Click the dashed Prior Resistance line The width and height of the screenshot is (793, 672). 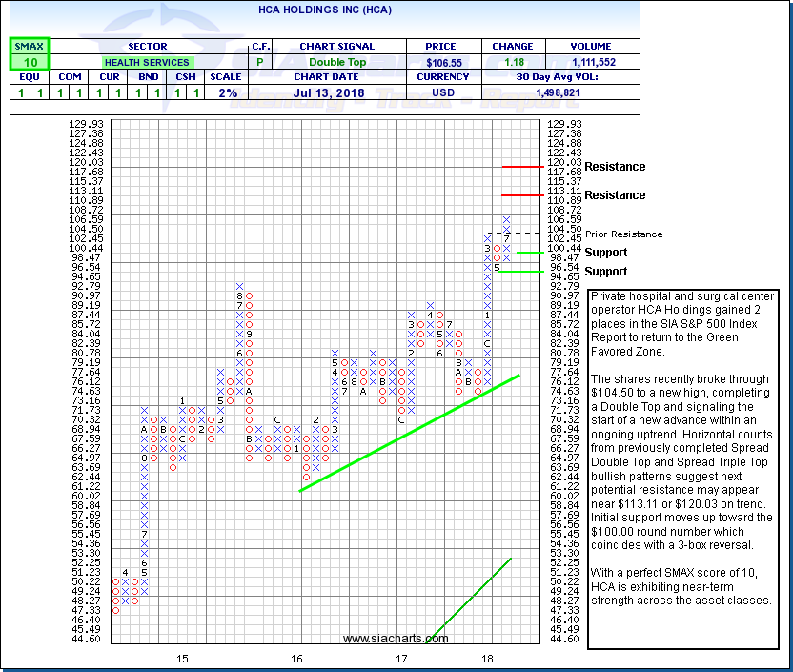[x=515, y=234]
